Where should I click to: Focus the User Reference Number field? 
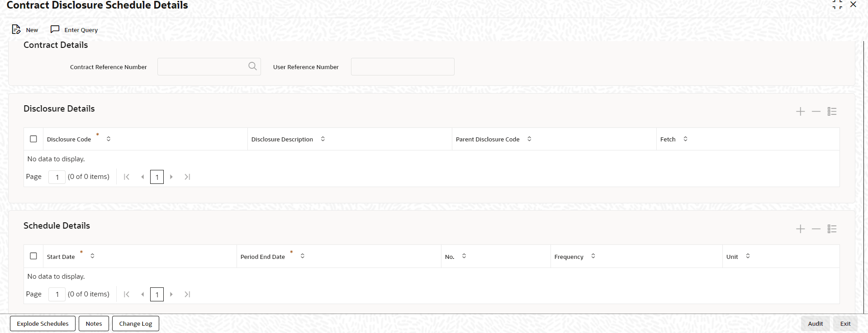coord(403,66)
